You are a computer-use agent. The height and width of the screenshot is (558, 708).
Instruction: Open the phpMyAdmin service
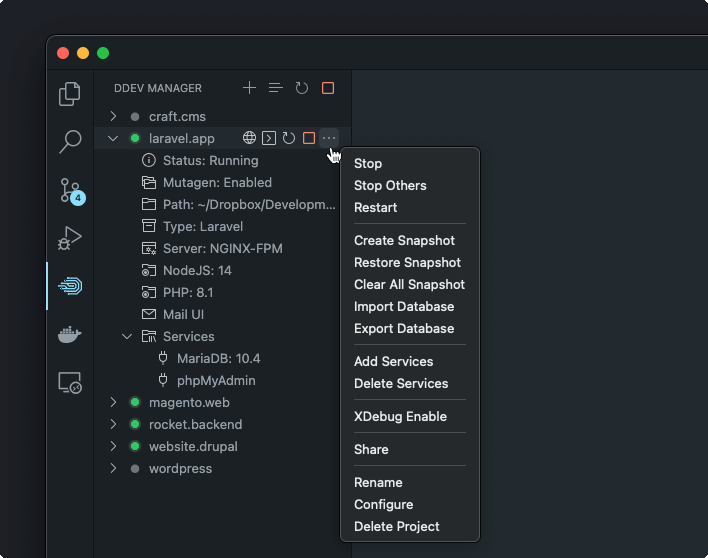222,381
